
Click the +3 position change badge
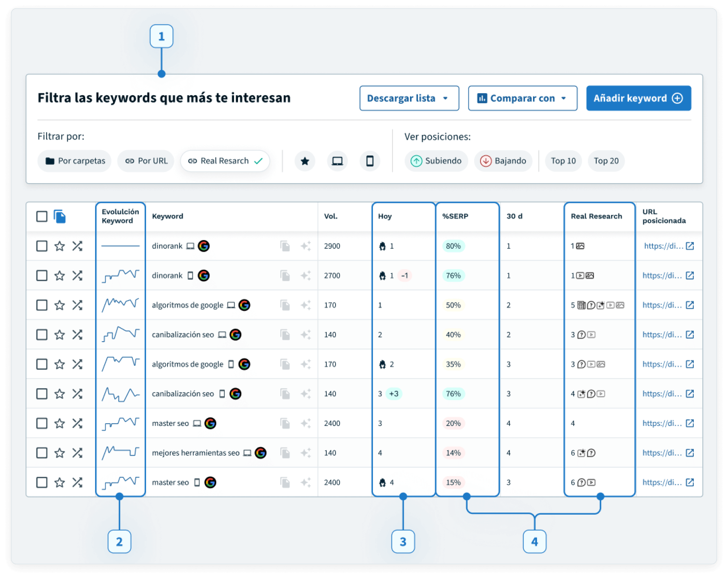(394, 394)
